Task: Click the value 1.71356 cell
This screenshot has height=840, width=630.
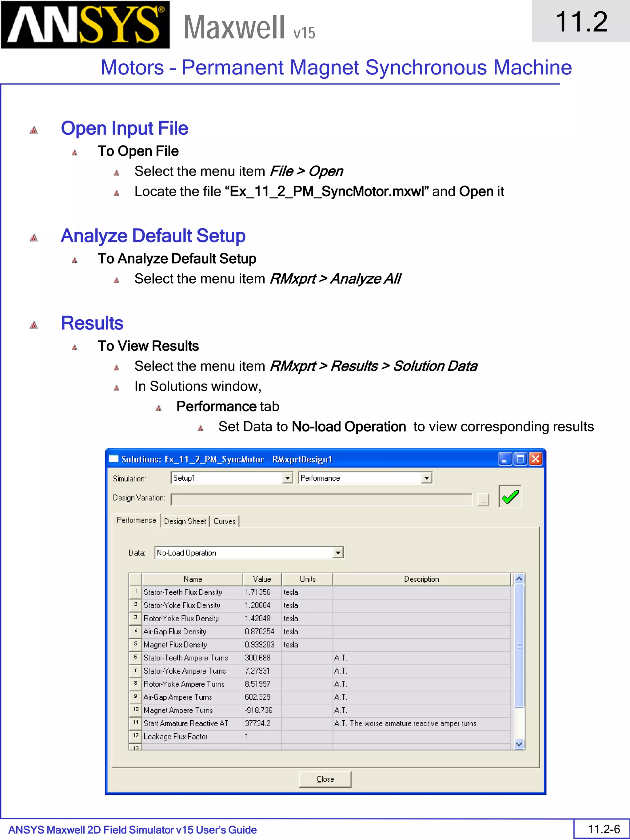Action: coord(262,592)
